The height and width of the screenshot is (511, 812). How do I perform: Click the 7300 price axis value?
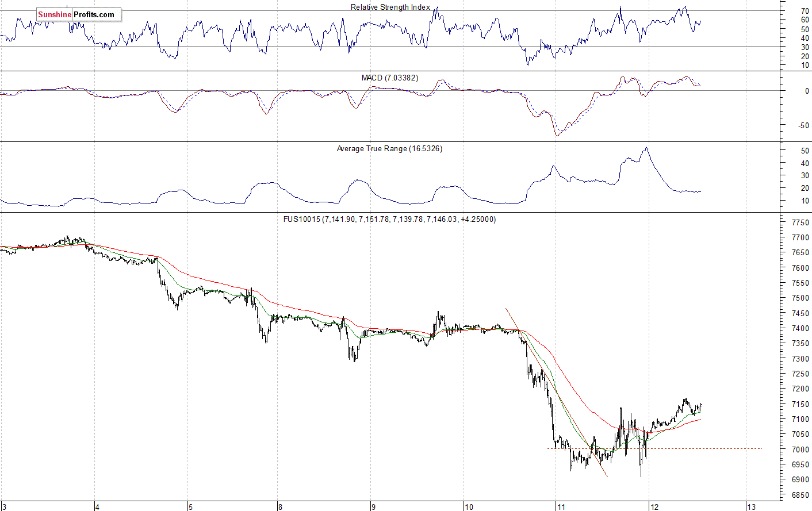(x=800, y=359)
